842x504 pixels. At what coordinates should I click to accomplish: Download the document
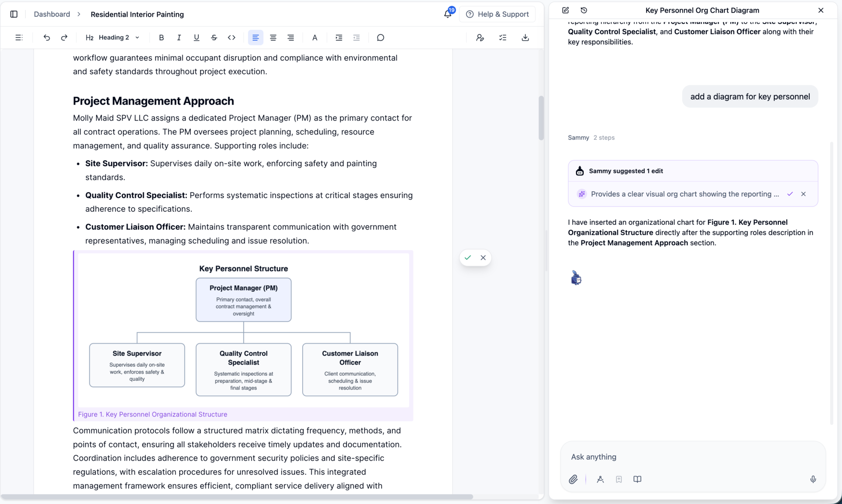point(525,37)
